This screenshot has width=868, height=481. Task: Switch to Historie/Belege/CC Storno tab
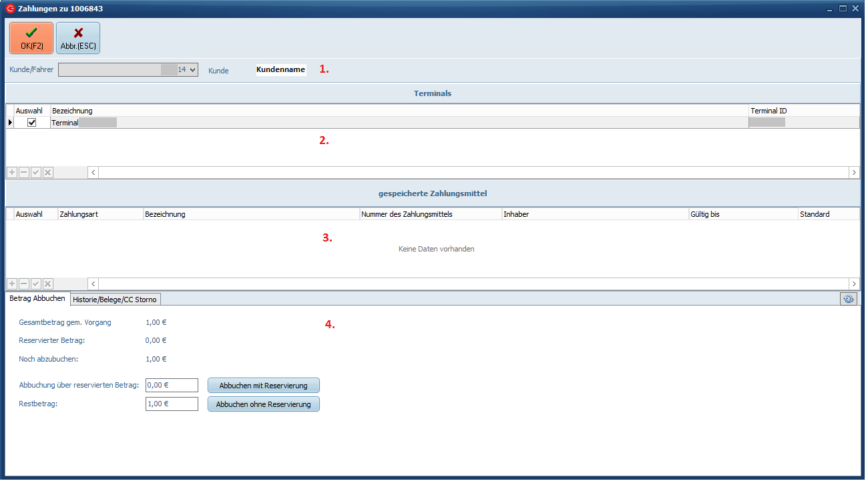coord(115,300)
